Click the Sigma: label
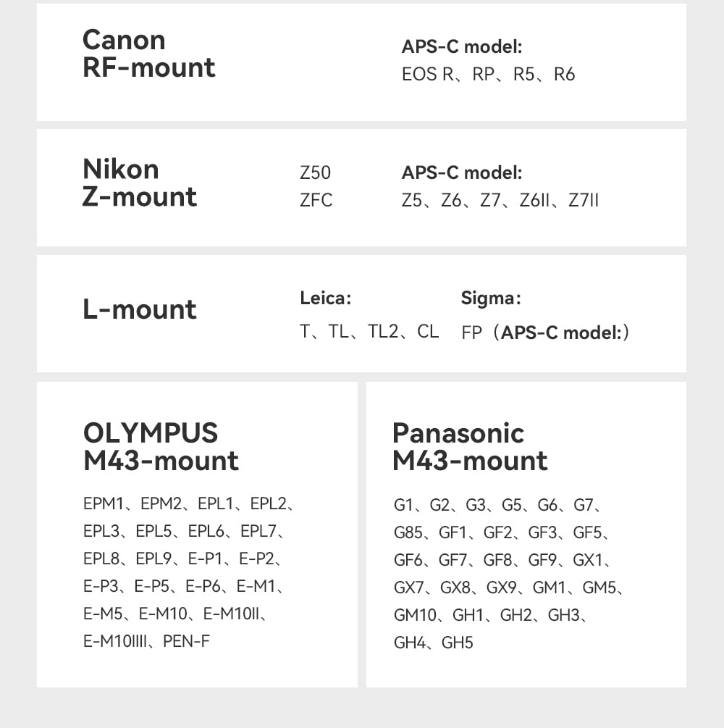This screenshot has width=724, height=728. pyautogui.click(x=491, y=298)
